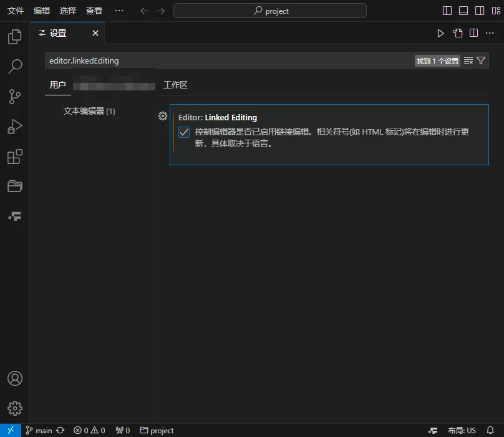Click the Manage gear at bottom left

[x=14, y=408]
